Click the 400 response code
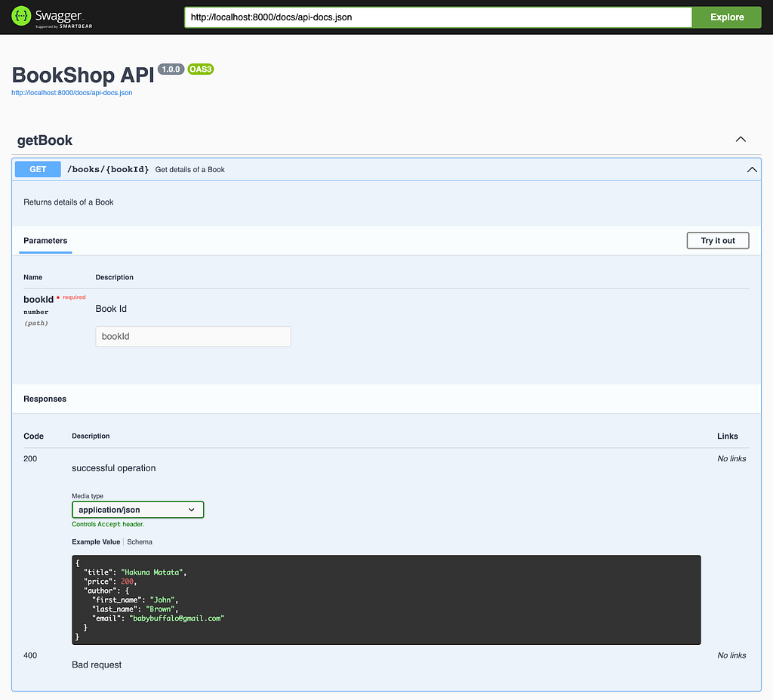 pyautogui.click(x=30, y=655)
